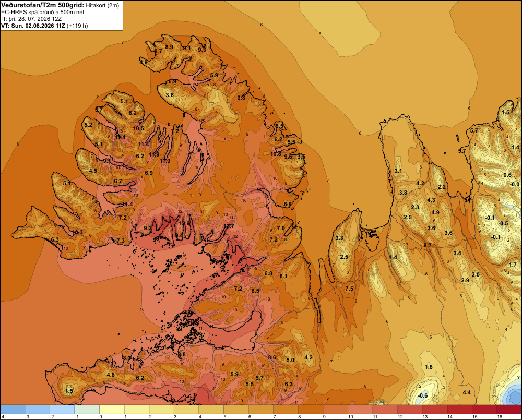Click the Veðurstofan/T2m 500grid title text
The width and height of the screenshot is (522, 420).
coord(43,5)
